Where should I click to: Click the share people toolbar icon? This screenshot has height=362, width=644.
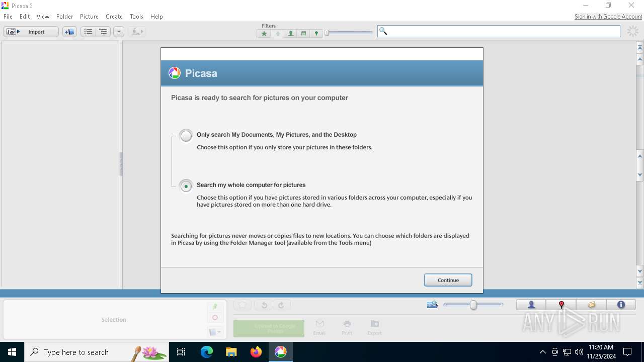coord(137,32)
